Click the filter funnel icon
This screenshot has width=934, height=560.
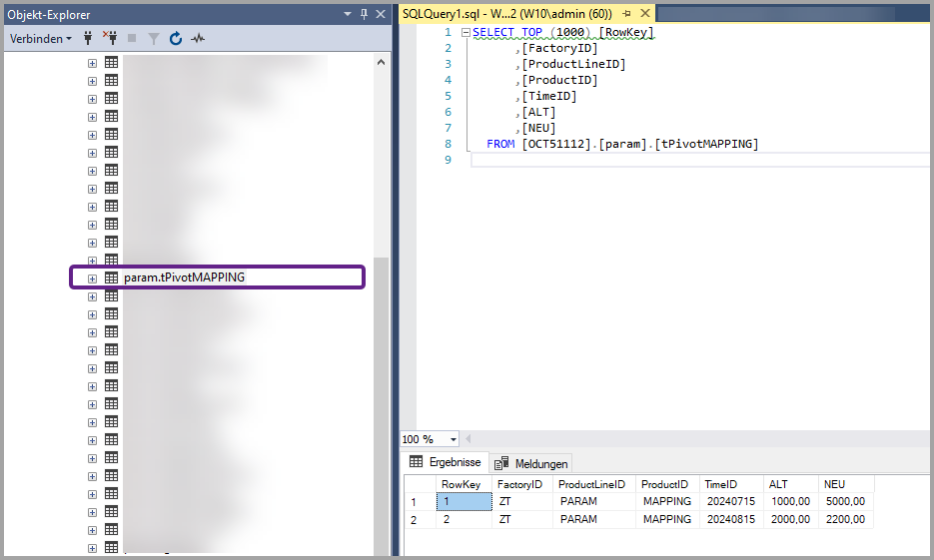tap(154, 39)
